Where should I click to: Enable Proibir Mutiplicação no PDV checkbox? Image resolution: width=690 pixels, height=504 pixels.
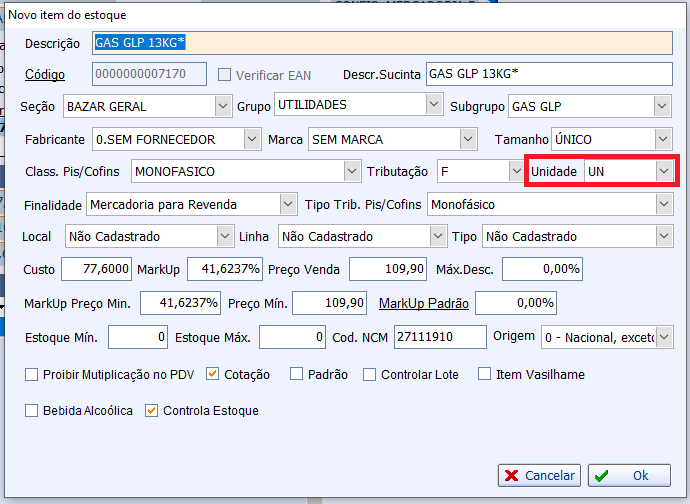click(32, 375)
